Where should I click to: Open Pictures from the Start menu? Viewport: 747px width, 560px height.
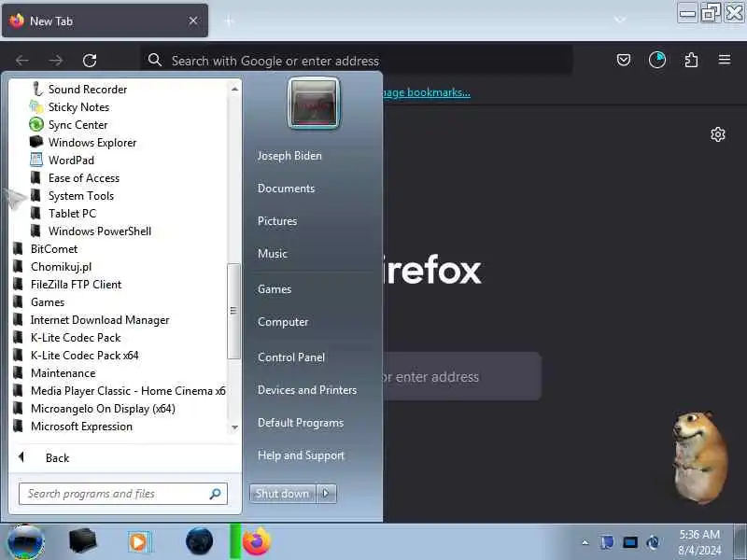point(277,221)
